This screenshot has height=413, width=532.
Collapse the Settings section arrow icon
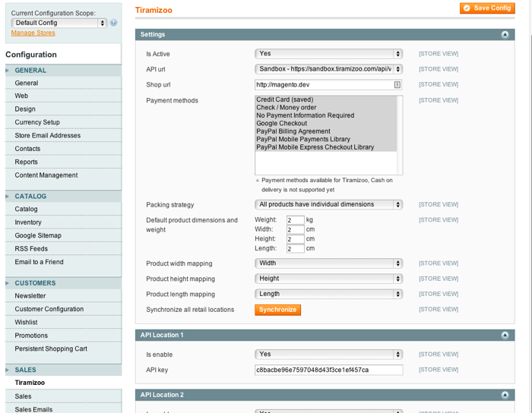pos(505,35)
